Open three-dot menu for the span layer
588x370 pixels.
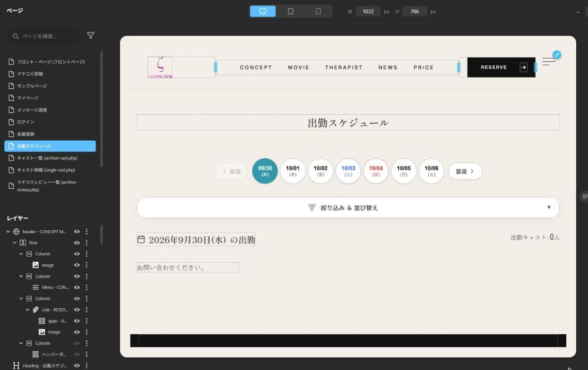(86, 321)
